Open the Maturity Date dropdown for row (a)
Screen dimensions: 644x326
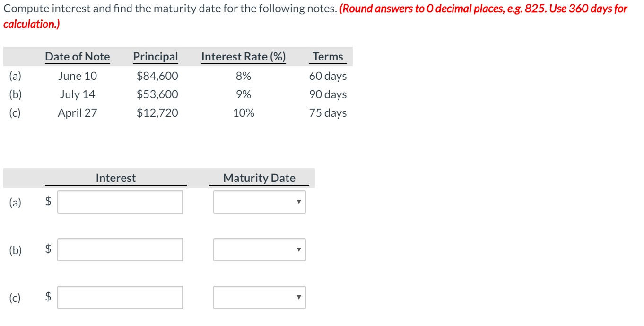[259, 202]
